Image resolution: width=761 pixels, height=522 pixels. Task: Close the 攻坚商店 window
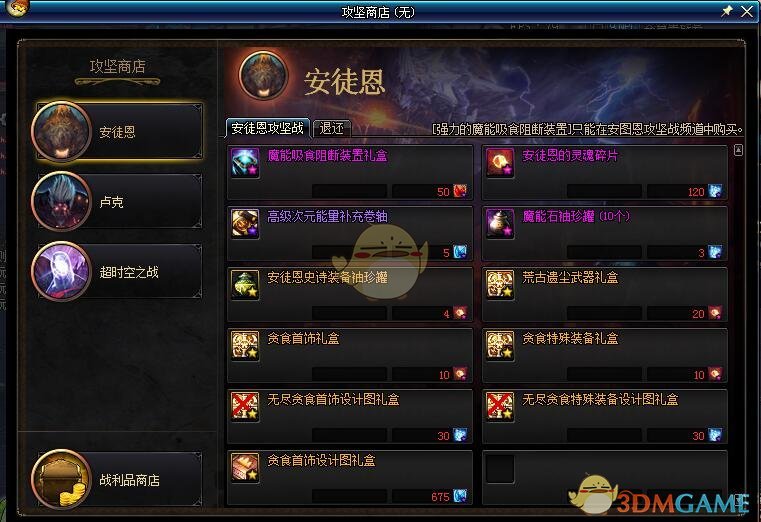[x=747, y=11]
